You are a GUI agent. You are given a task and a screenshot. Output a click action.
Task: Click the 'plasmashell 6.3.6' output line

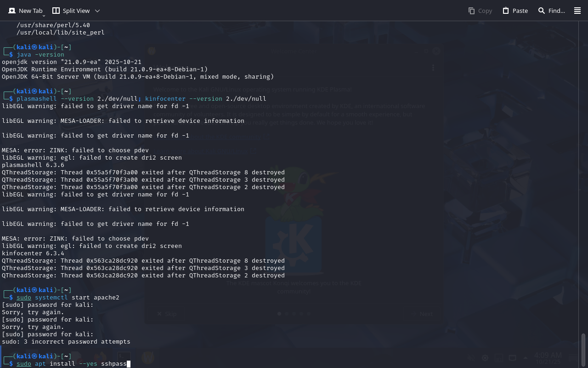33,165
